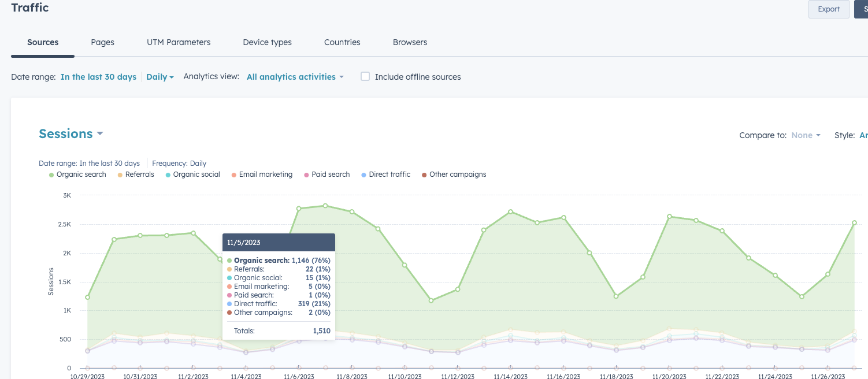Toggle the Paid search legend item
This screenshot has height=379, width=868.
coord(327,174)
